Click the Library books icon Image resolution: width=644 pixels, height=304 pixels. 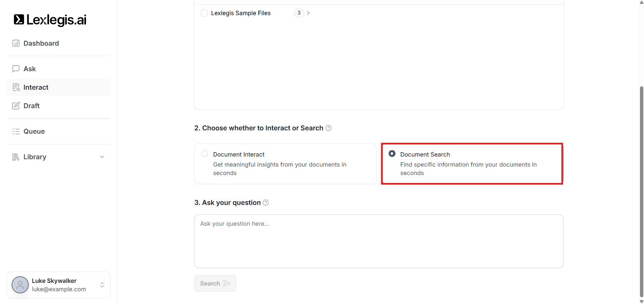[16, 157]
